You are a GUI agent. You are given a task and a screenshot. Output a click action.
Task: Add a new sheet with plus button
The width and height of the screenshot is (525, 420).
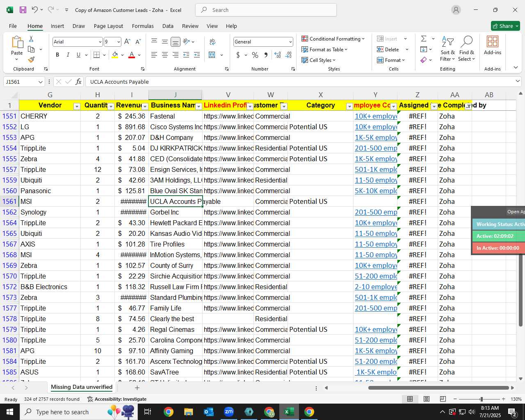click(x=137, y=388)
